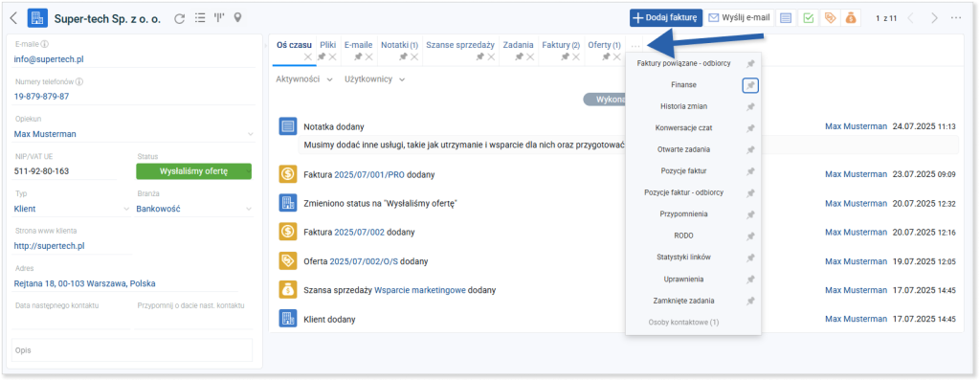This screenshot has height=381, width=980.
Task: Open invoice link 2025/07/001/PRO
Action: click(x=369, y=174)
